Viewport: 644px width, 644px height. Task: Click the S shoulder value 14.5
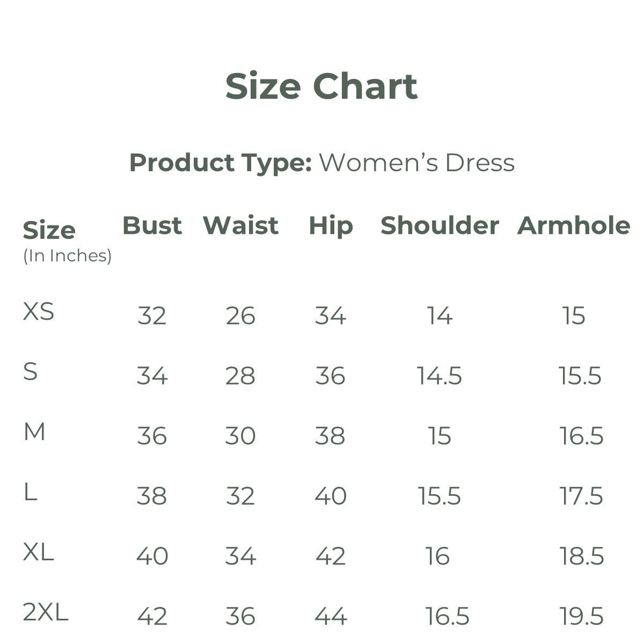440,376
